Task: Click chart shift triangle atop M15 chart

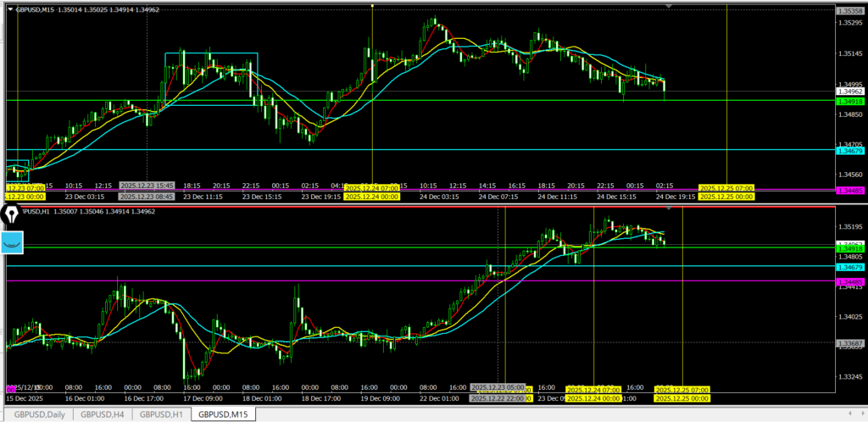Action: (x=670, y=7)
